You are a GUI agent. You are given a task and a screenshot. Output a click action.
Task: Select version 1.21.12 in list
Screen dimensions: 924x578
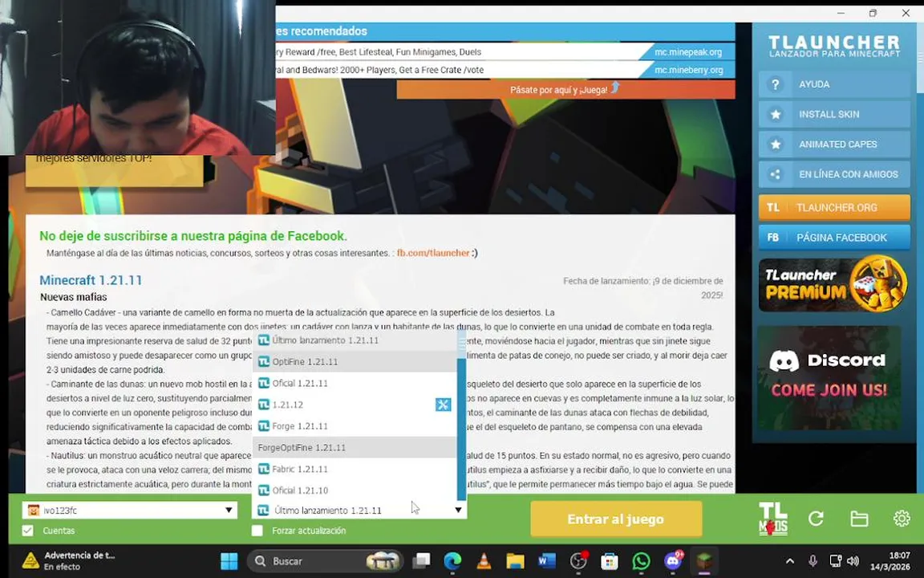point(355,405)
